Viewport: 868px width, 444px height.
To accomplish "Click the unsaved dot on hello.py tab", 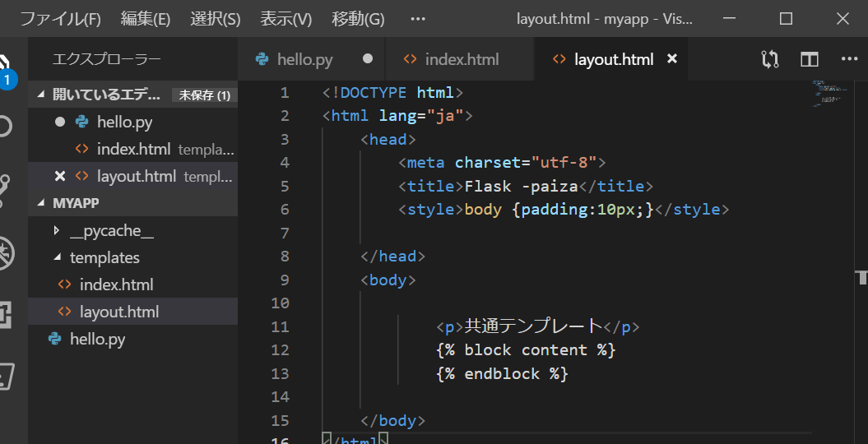I will (368, 59).
